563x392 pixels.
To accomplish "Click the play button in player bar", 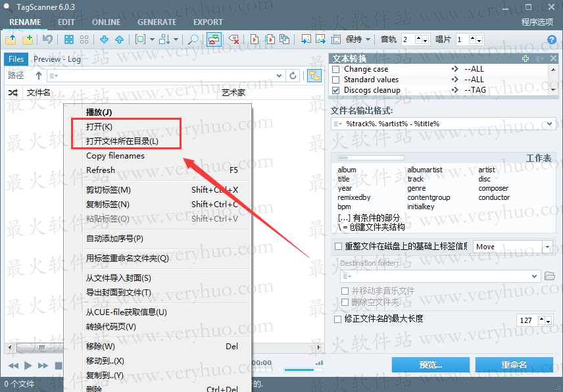I will click(28, 366).
